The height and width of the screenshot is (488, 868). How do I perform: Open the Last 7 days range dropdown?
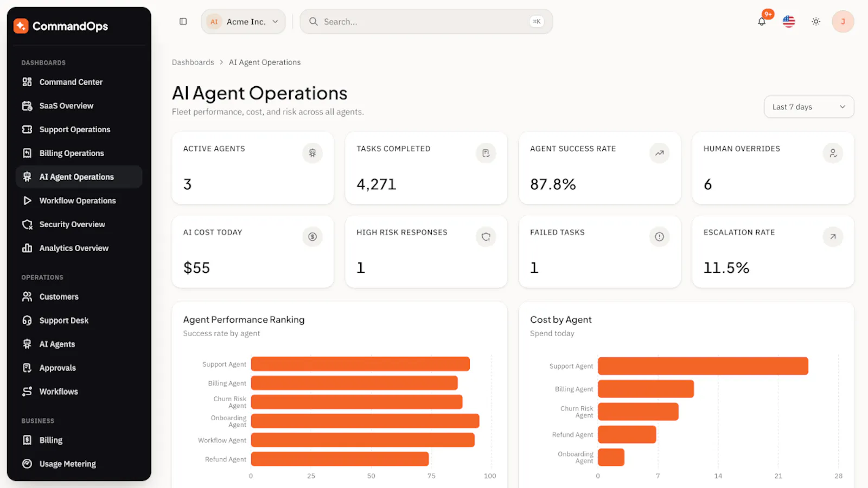[x=809, y=107]
